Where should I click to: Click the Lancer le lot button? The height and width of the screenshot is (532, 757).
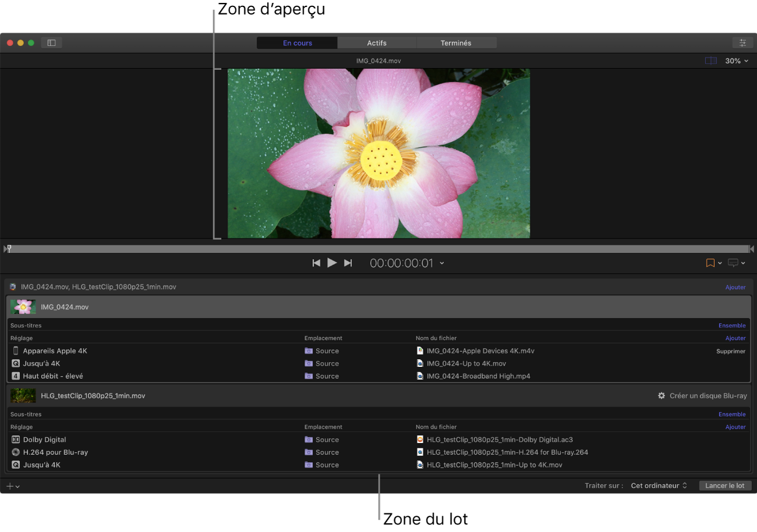click(x=724, y=485)
